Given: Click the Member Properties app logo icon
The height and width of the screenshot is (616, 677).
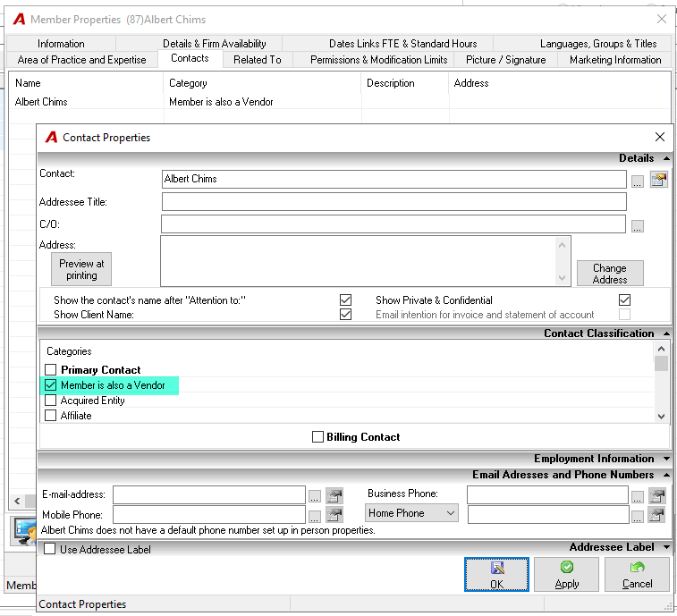Looking at the screenshot, I should (x=19, y=20).
